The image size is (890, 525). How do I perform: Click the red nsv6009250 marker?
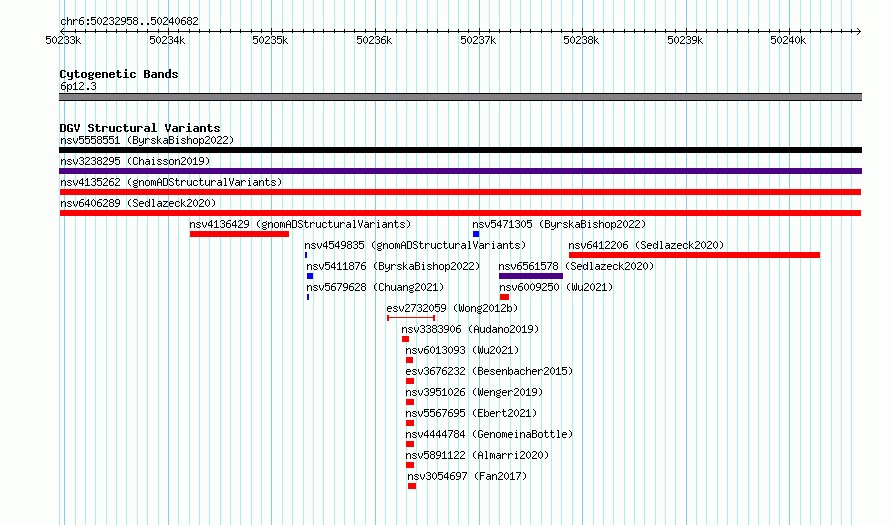pyautogui.click(x=505, y=297)
